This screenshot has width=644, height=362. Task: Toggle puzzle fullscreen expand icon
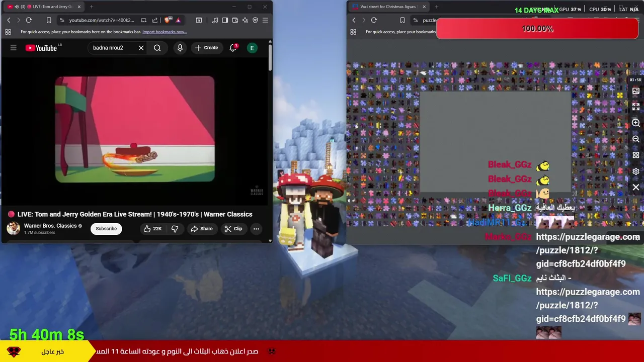(x=636, y=107)
